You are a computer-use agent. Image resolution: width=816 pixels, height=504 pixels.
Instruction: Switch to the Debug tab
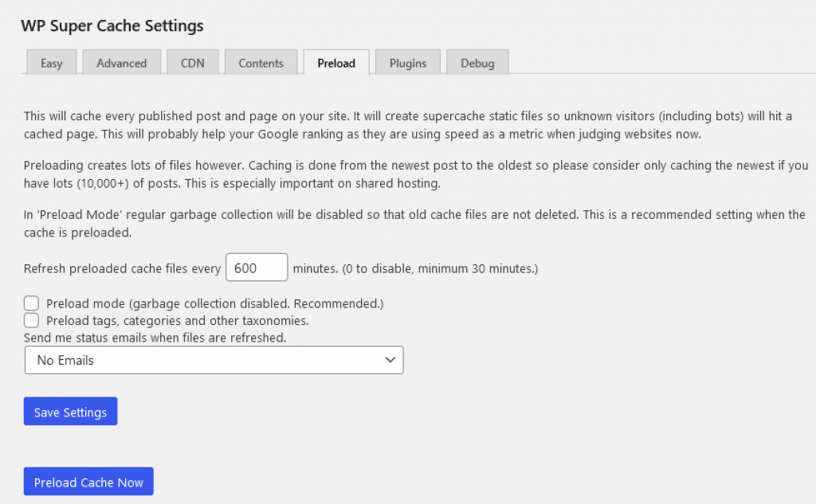pos(477,62)
